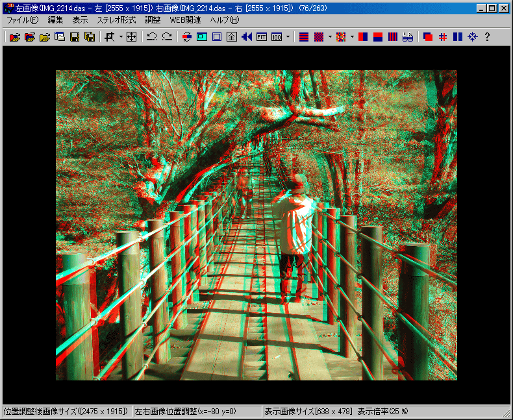The height and width of the screenshot is (420, 513).
Task: Open the 編集 menu
Action: [55, 20]
